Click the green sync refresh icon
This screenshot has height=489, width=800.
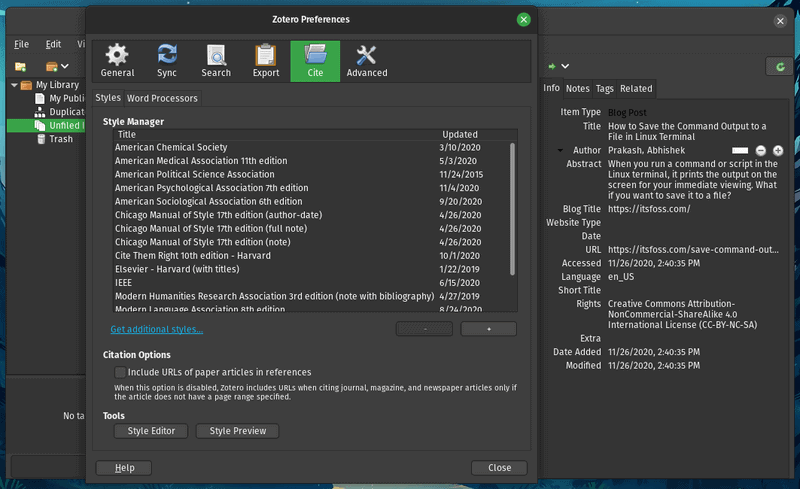coord(778,66)
